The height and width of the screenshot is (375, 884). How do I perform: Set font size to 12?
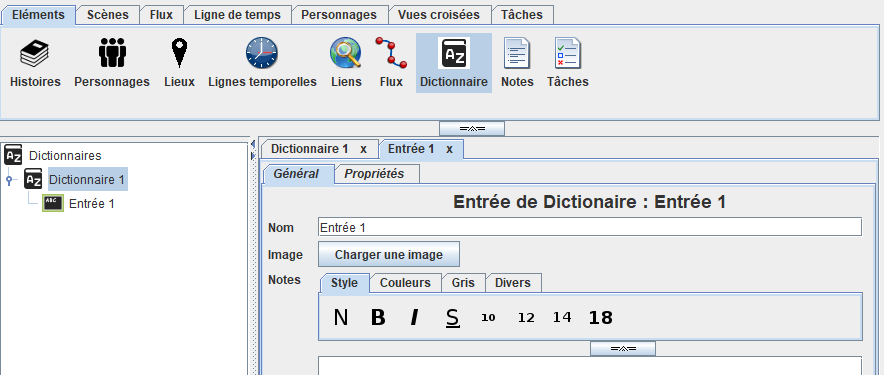coord(525,317)
